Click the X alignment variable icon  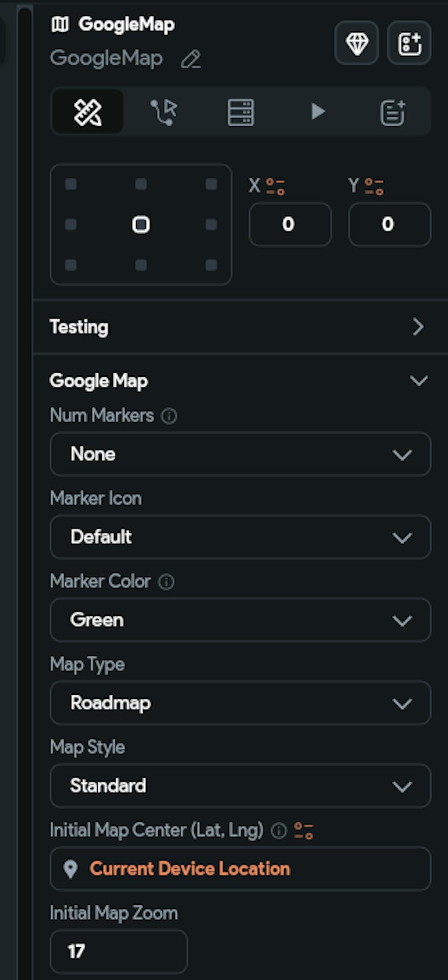tap(276, 186)
